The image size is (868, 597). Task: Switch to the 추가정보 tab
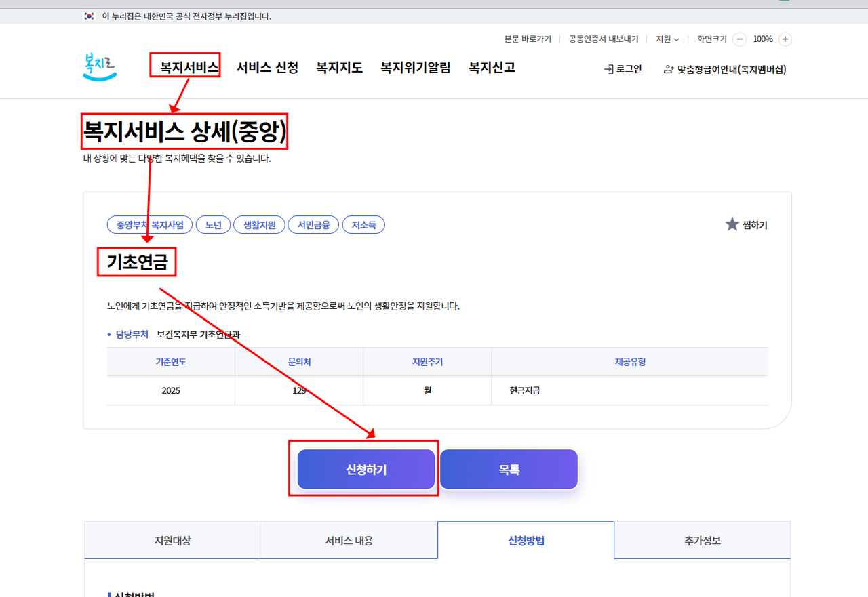[703, 541]
